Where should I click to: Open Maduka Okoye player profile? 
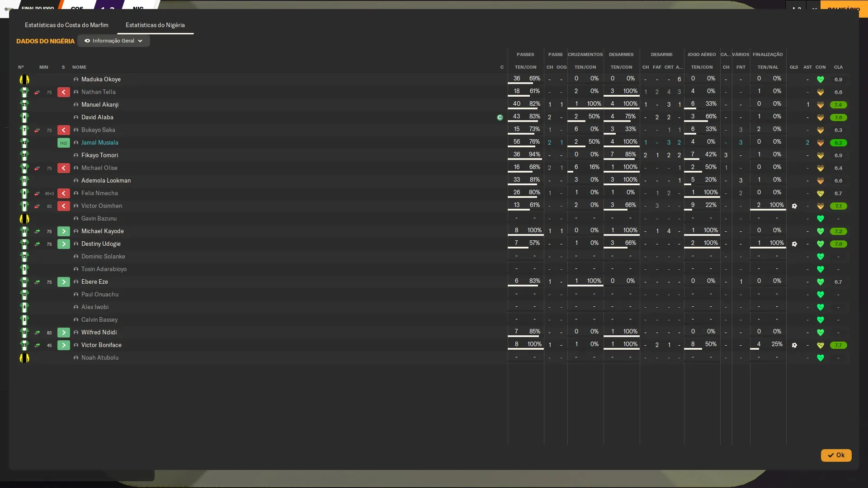pos(101,79)
